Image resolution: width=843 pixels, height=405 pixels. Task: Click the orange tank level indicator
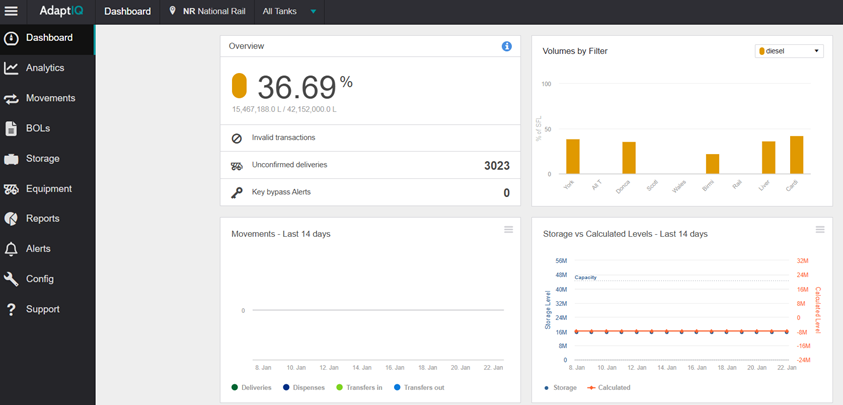(x=239, y=85)
